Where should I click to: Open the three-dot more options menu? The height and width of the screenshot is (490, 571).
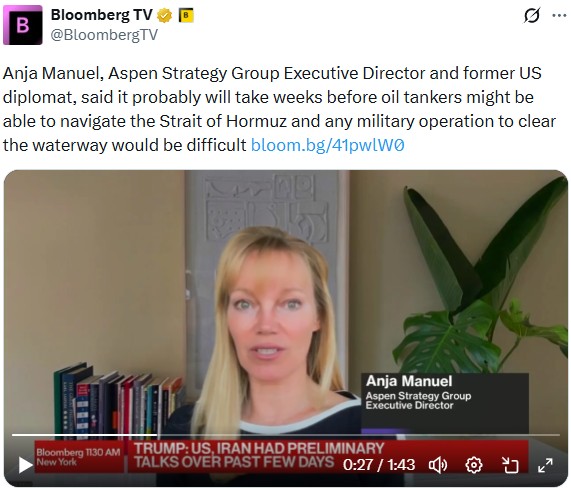(x=559, y=16)
